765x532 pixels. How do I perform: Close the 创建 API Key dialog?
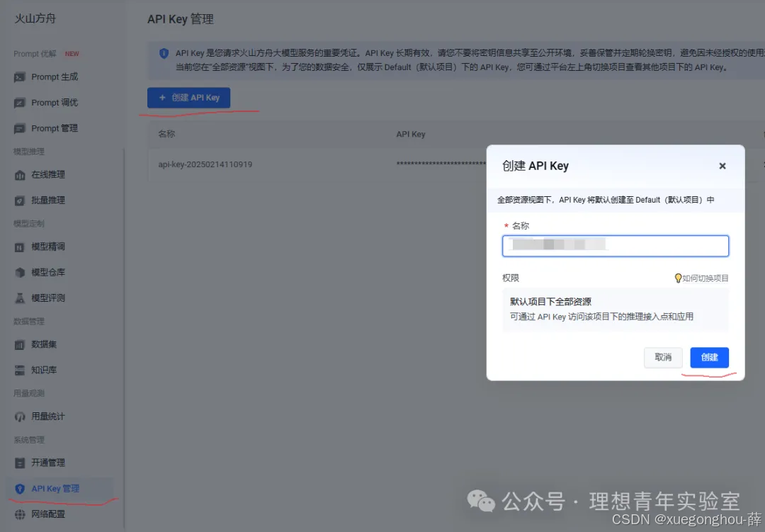coord(722,166)
